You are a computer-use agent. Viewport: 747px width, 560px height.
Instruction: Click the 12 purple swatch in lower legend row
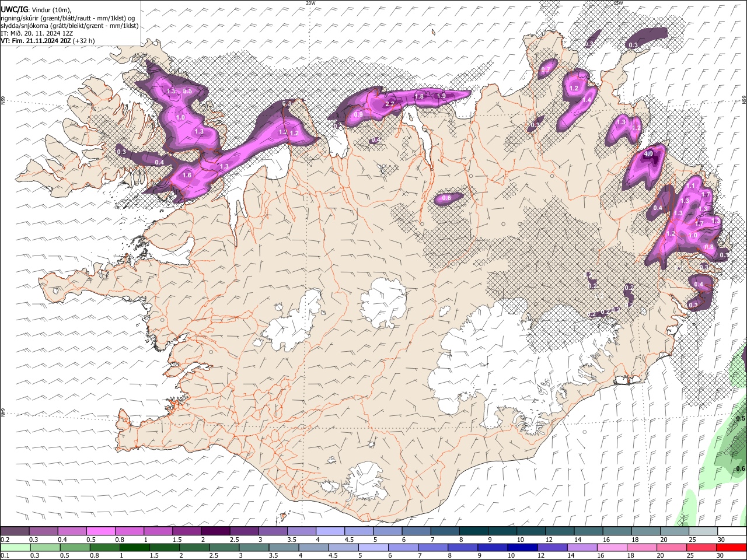552,547
